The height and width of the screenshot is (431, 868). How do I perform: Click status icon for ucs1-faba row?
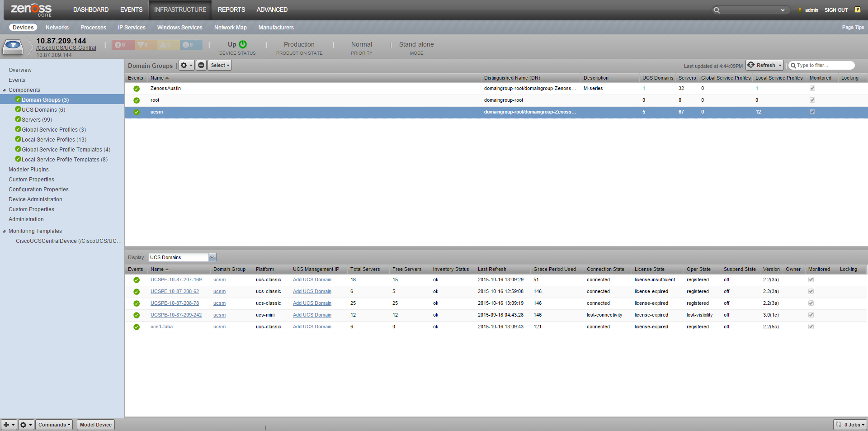[137, 327]
